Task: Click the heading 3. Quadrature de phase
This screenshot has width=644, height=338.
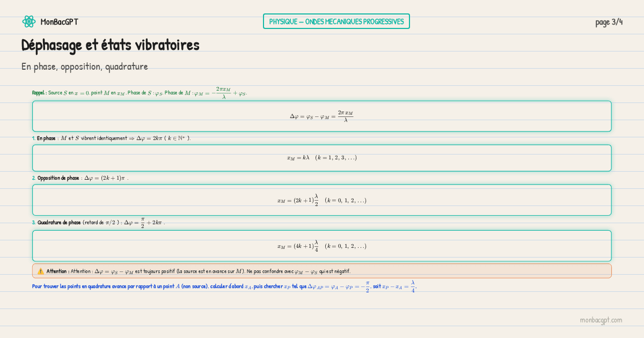Action: (x=59, y=223)
